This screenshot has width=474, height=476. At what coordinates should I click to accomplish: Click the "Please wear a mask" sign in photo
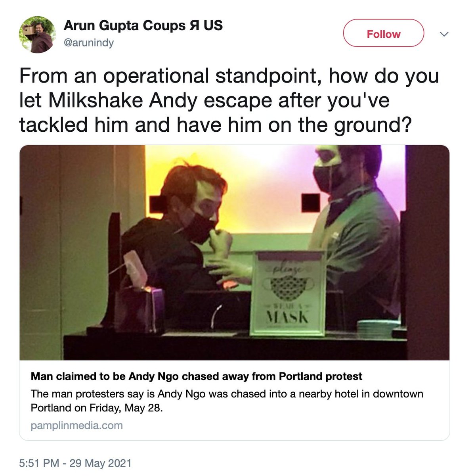[288, 293]
